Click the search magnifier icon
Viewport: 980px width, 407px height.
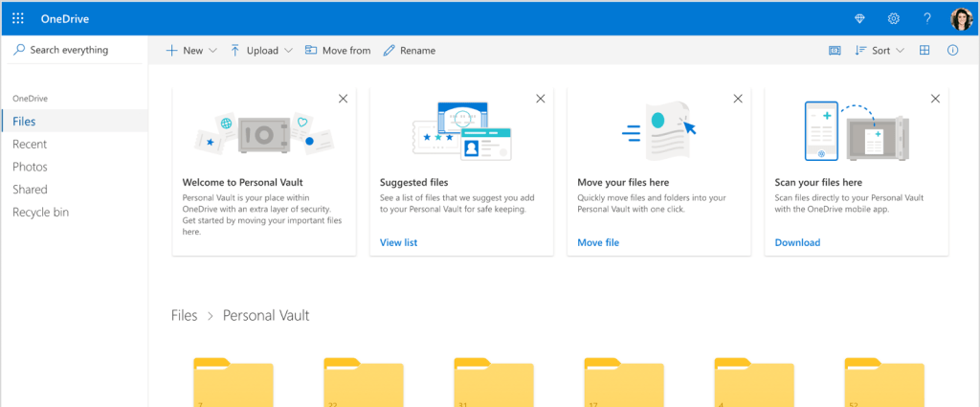coord(19,50)
